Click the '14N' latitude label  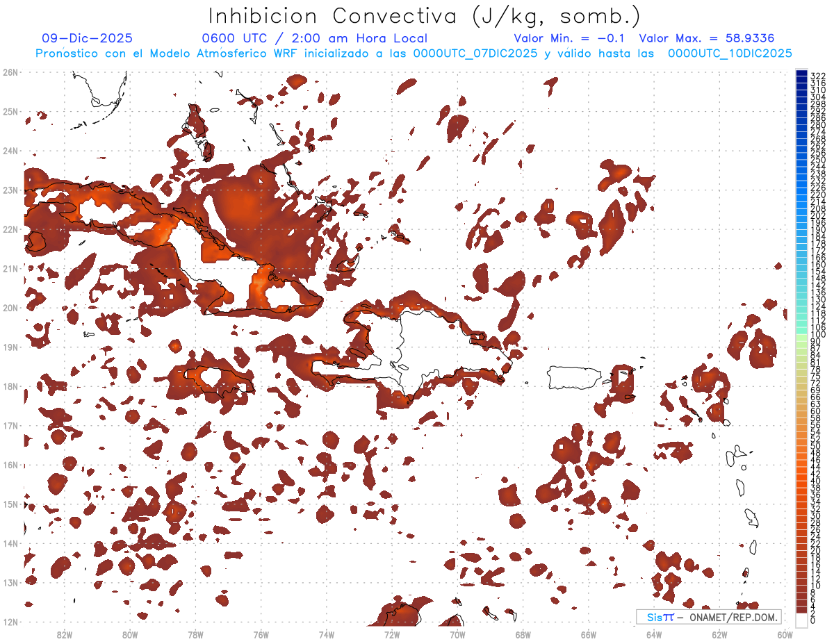coord(10,543)
